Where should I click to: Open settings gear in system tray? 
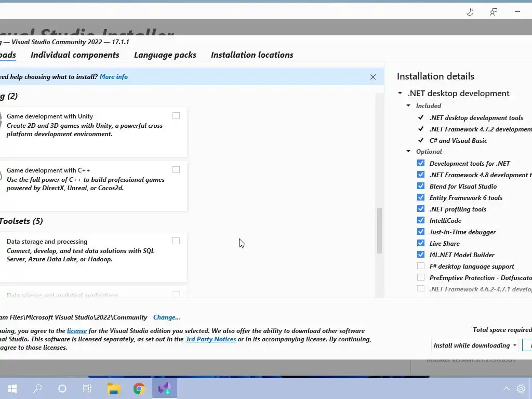point(521,389)
